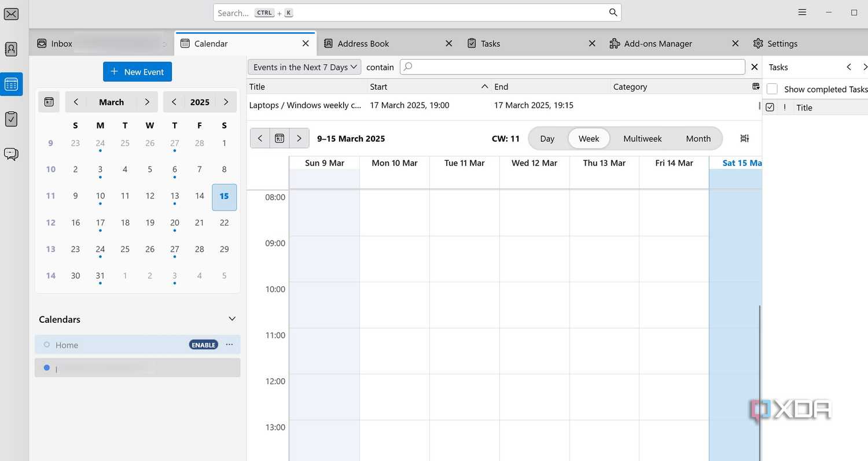Sort events by Start column
Viewport: 868px width, 461px height.
429,87
